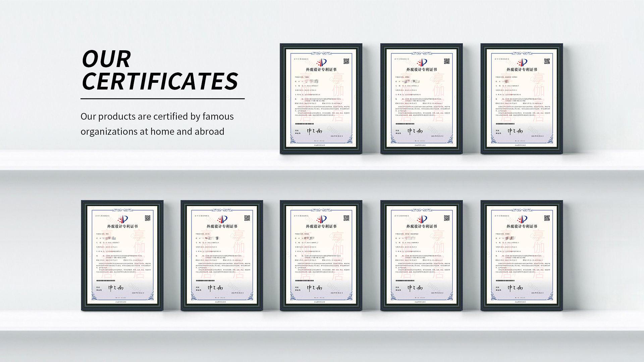Image resolution: width=644 pixels, height=362 pixels.
Task: Click patent office logo on first top-row certificate
Action: click(321, 62)
